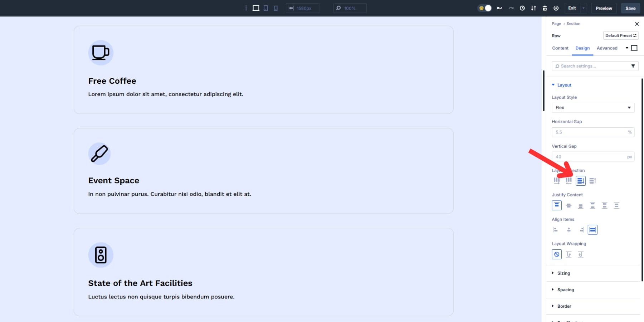The height and width of the screenshot is (322, 644).
Task: Click the Save button
Action: pyautogui.click(x=630, y=8)
